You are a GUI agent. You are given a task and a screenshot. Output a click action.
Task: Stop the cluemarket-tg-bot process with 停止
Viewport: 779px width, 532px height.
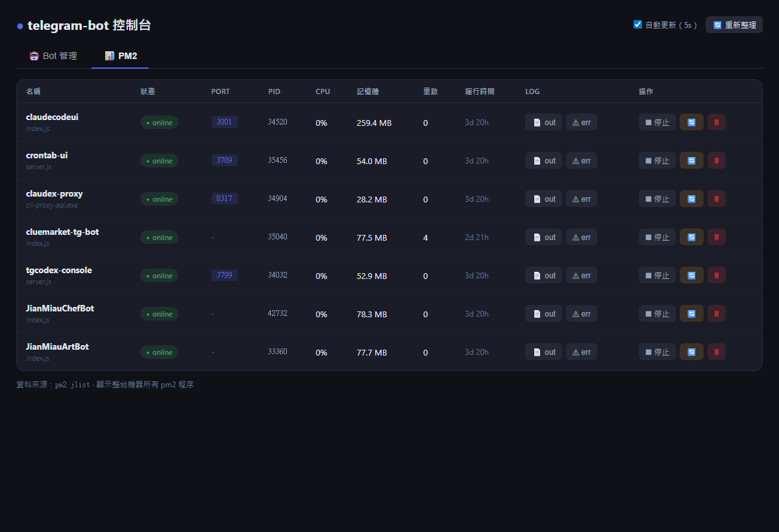657,237
